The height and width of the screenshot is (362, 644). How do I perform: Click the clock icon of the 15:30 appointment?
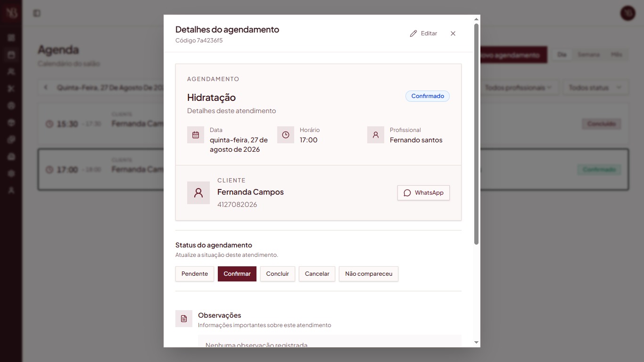[50, 124]
